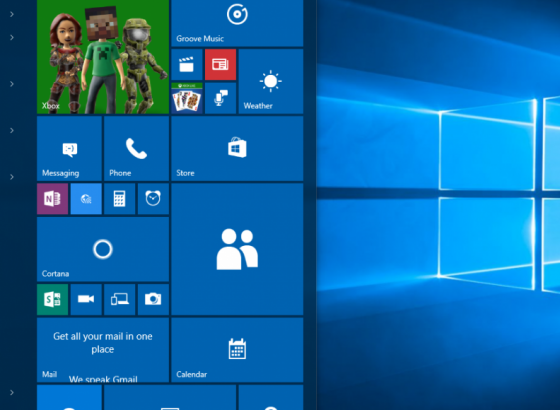Launch the Camera tile
Screen dimensions: 560x410
pos(153,300)
